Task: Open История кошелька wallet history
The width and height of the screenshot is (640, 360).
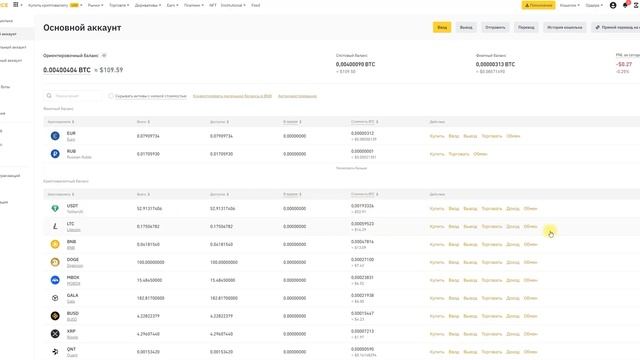Action: [x=564, y=27]
